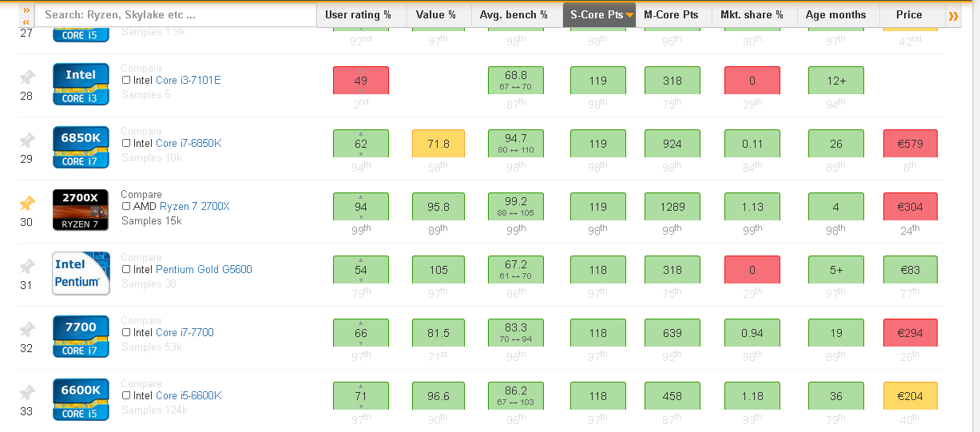980x432 pixels.
Task: Tick compare checkbox for Core i7-7700
Action: pos(126,333)
